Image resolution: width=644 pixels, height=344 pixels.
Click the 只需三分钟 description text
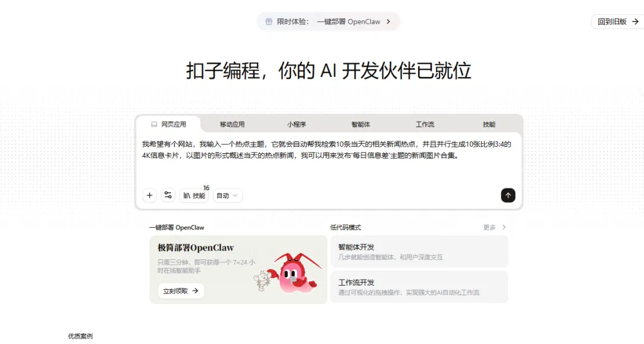206,266
